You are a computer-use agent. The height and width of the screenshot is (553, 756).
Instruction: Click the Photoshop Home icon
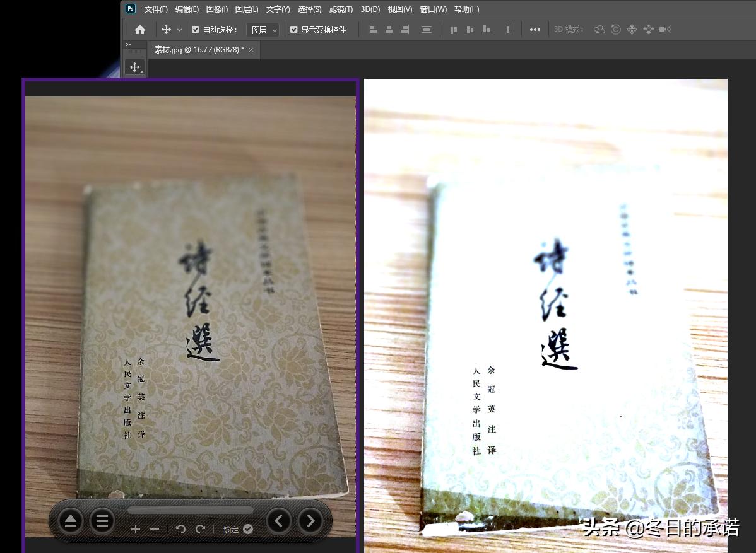139,29
